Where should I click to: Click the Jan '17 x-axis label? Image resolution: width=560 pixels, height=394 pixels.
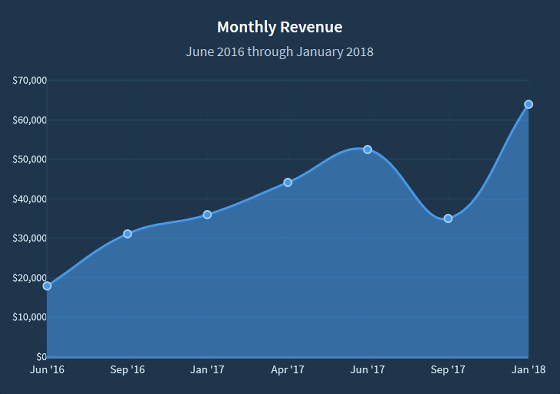click(208, 369)
